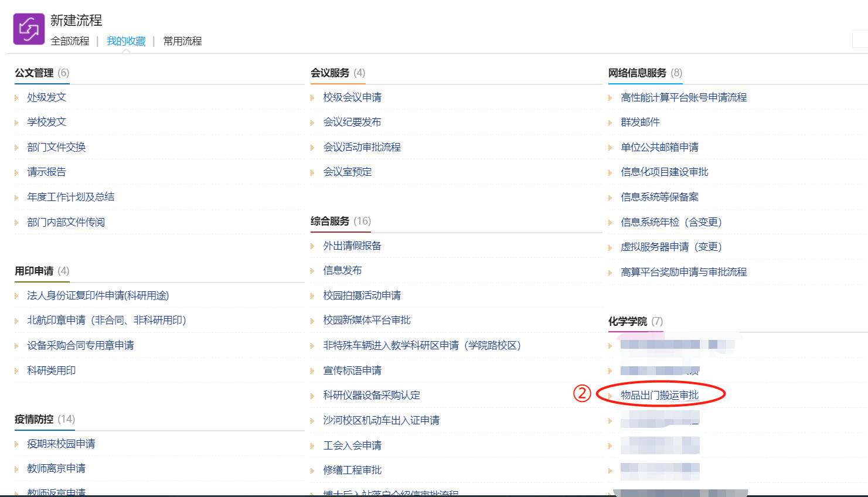Select 高性能计算平台账号申请流程
Viewport: 868px width, 497px height.
683,97
